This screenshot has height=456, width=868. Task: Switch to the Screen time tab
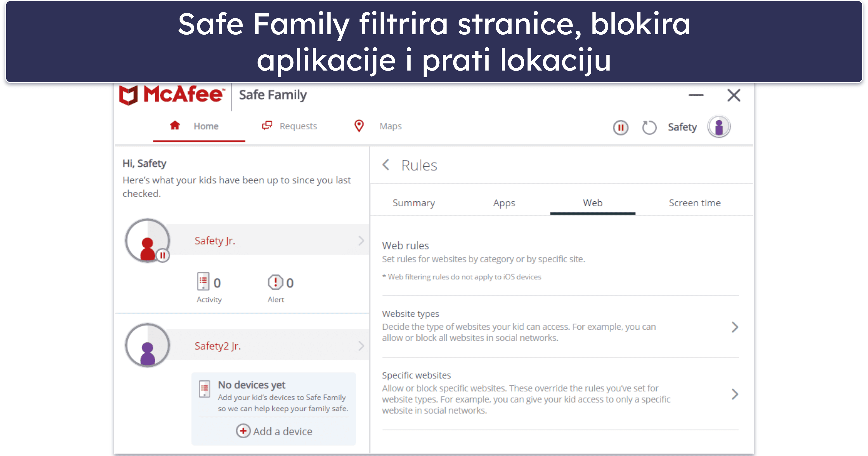click(x=695, y=203)
